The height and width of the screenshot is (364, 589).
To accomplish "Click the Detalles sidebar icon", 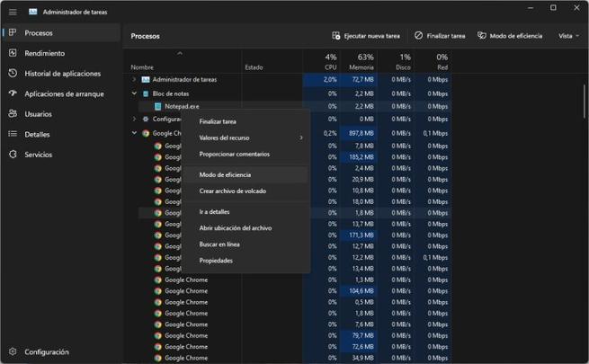I will [13, 134].
